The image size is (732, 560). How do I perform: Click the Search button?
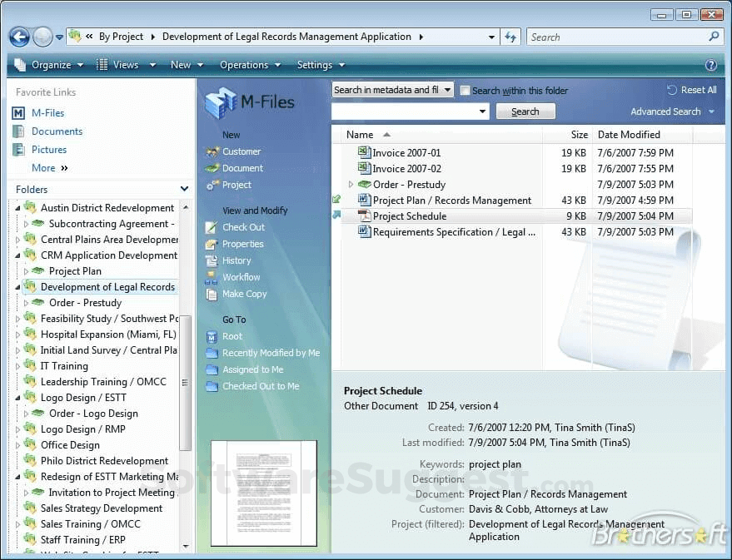point(525,111)
